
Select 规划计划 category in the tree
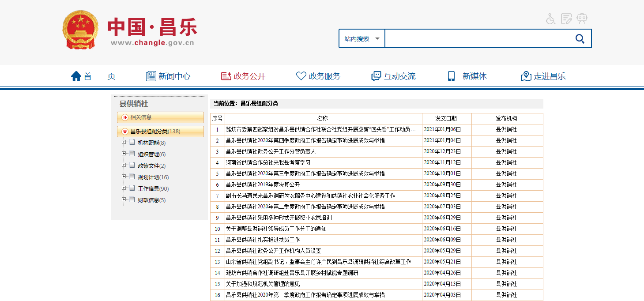(148, 177)
